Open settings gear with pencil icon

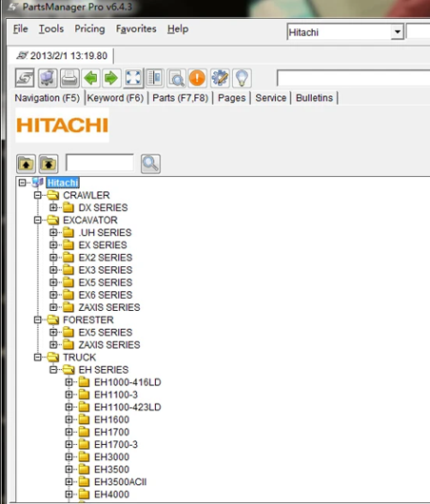(220, 78)
